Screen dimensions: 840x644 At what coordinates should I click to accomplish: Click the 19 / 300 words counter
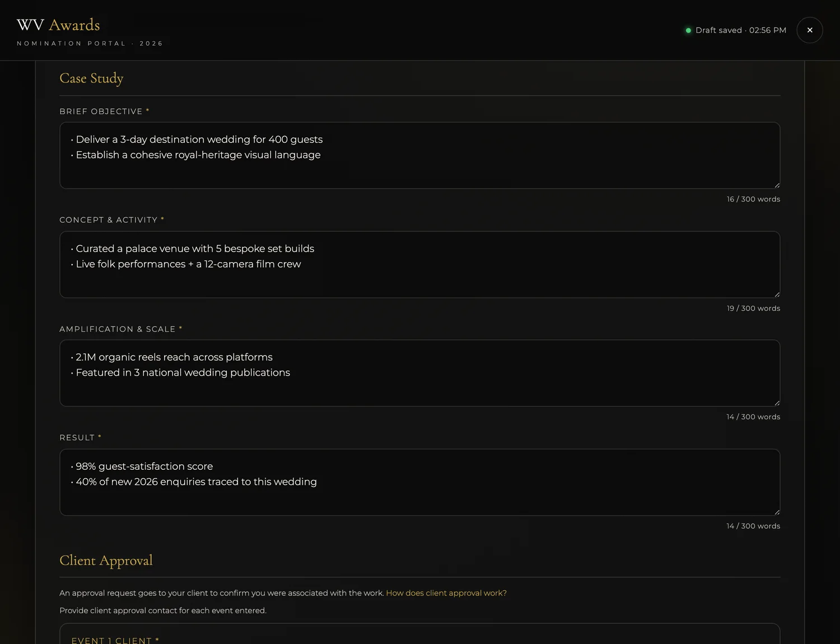click(753, 309)
